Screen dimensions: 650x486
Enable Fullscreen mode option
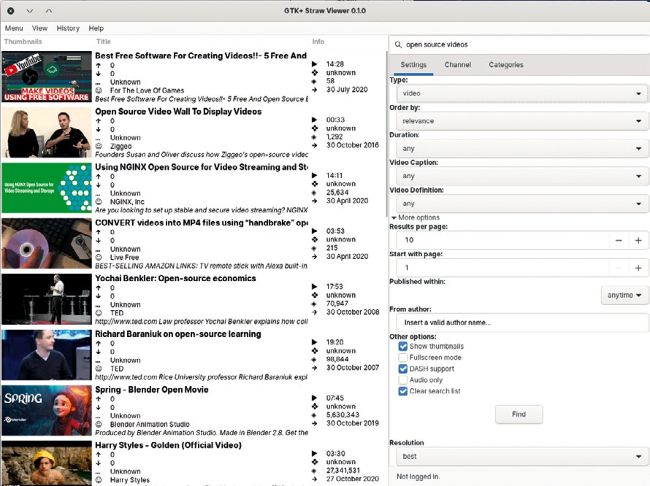[x=403, y=357]
